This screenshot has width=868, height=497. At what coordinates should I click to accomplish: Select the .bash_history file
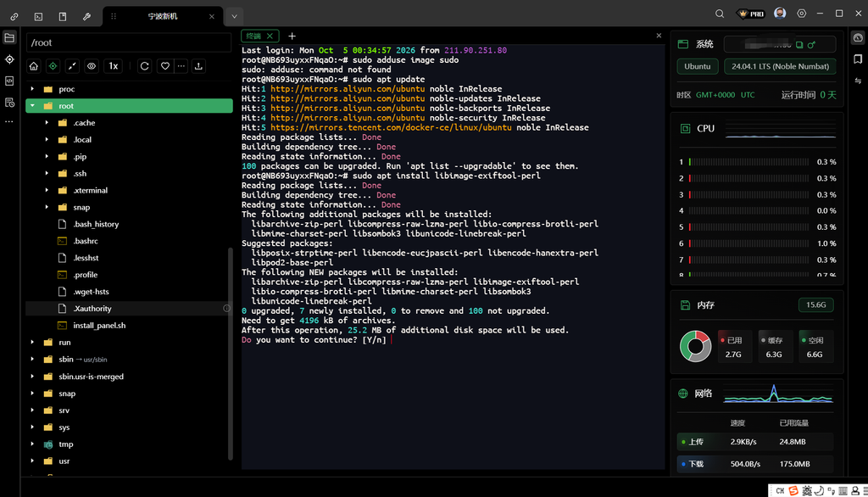point(96,224)
